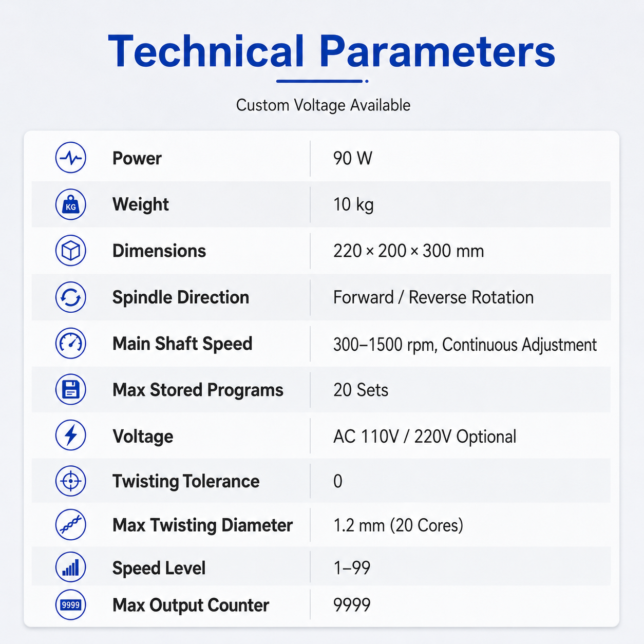Click the Max Output Counter label

coord(191,605)
